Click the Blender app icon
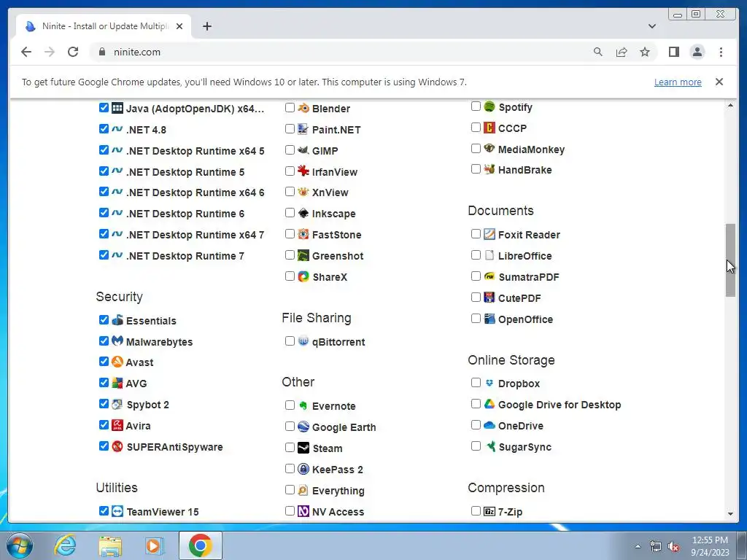 point(303,108)
